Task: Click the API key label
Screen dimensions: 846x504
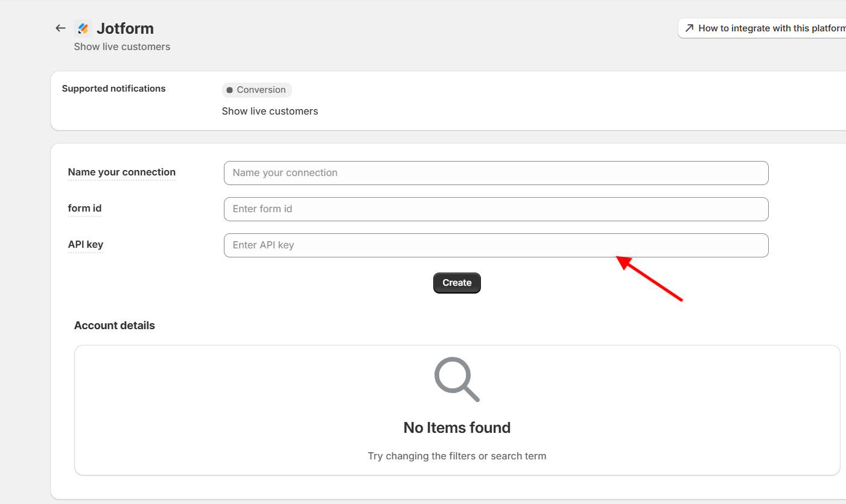Action: pyautogui.click(x=86, y=245)
